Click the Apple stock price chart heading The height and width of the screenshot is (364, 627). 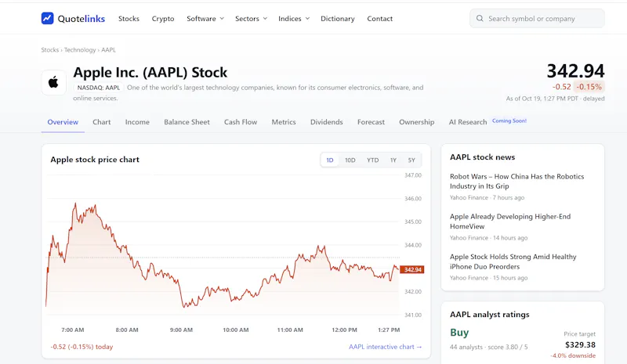[x=95, y=160]
